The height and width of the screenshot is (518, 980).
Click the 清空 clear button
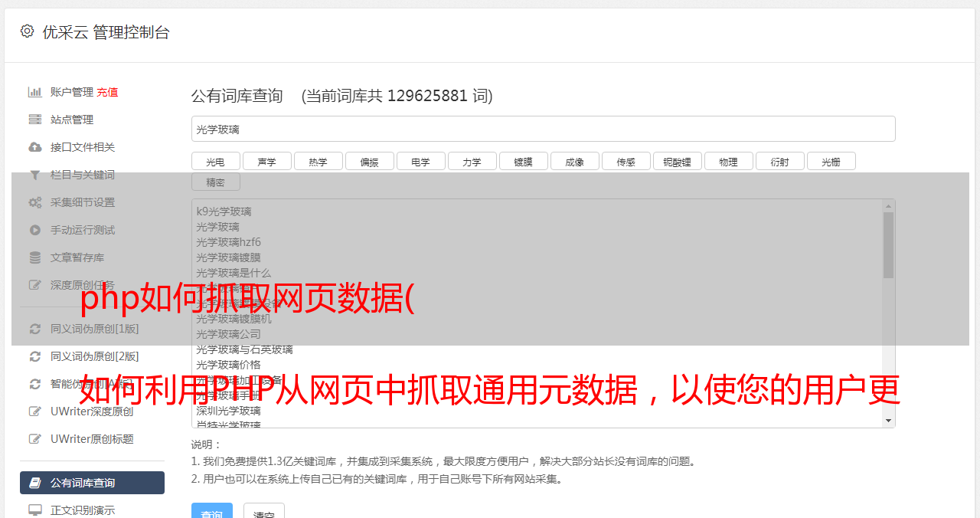(264, 513)
